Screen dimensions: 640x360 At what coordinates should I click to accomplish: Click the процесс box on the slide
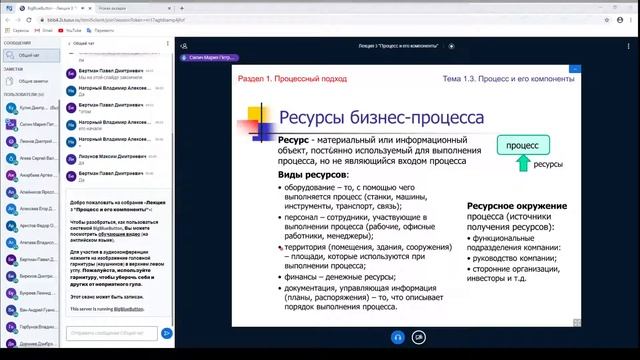[x=523, y=145]
